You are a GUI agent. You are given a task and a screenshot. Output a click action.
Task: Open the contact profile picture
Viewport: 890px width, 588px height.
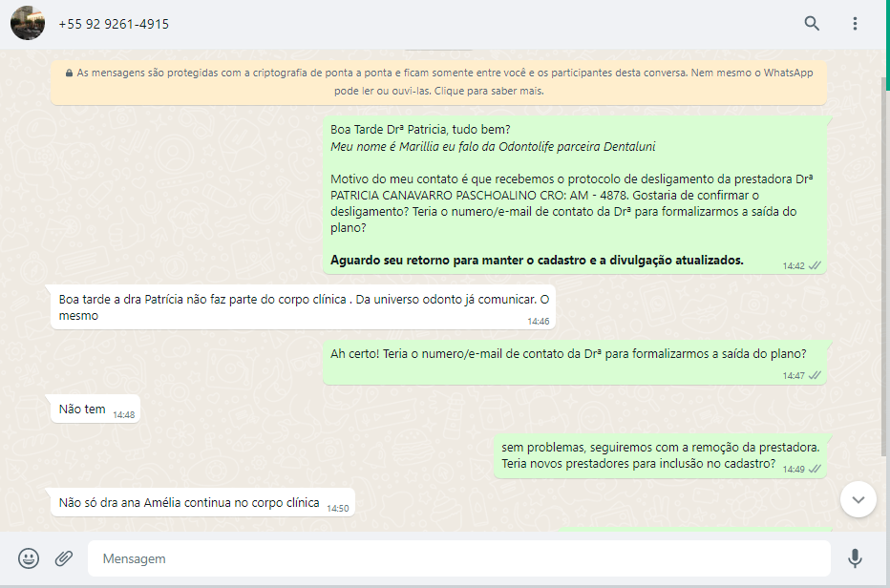click(x=28, y=23)
